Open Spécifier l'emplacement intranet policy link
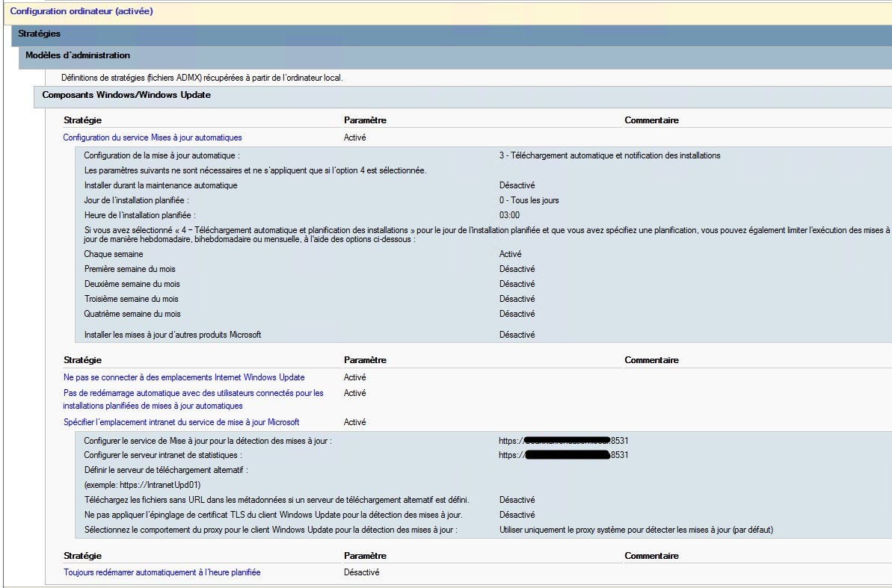 (x=182, y=422)
